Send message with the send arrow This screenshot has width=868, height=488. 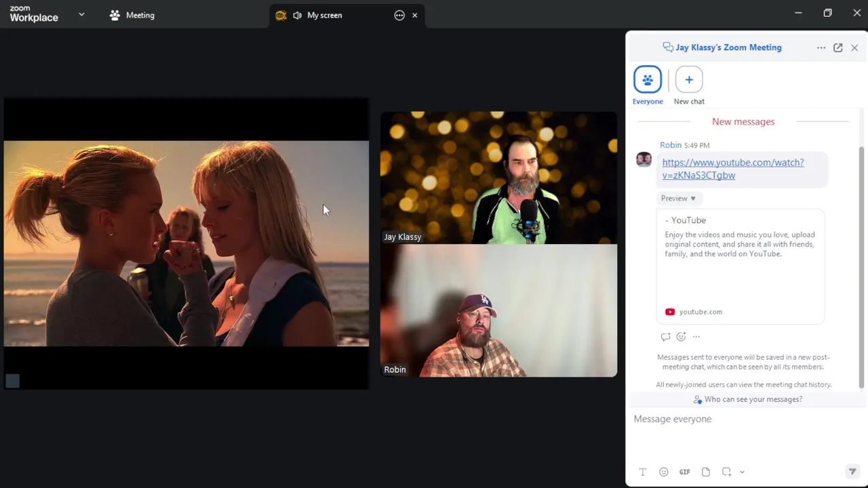pyautogui.click(x=852, y=472)
